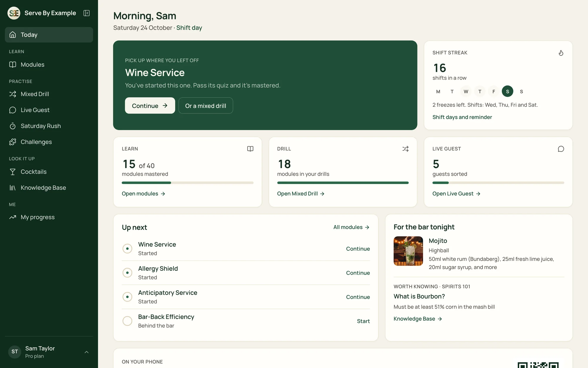Click the My progress trend icon
The height and width of the screenshot is (368, 588).
(13, 217)
